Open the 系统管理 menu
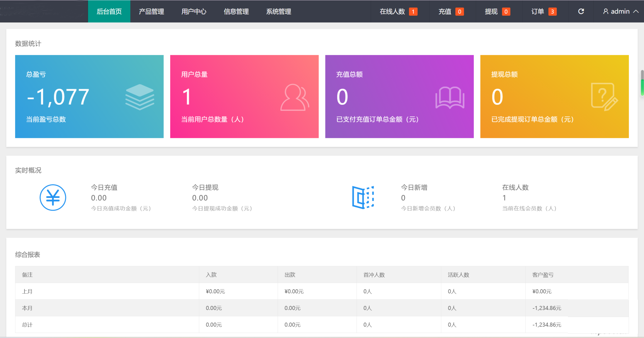The width and height of the screenshot is (644, 338). click(279, 11)
